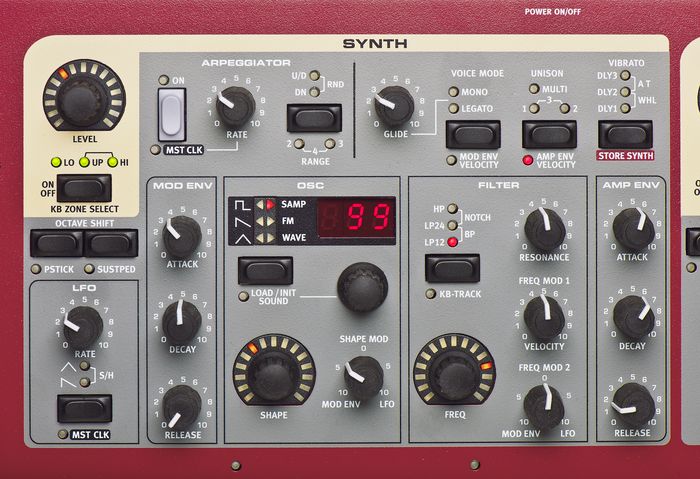The height and width of the screenshot is (479, 700).
Task: Click the red 99 OSC display
Action: [x=356, y=217]
